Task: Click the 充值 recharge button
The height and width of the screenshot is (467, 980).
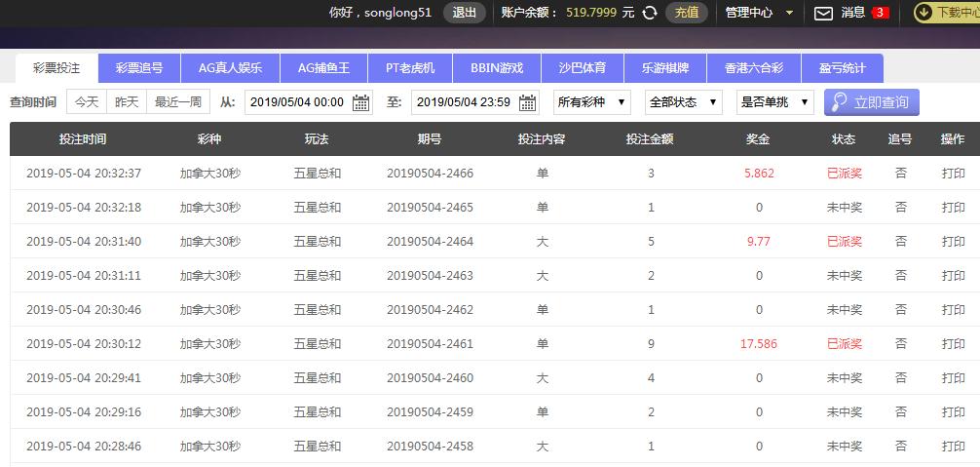Action: click(687, 13)
